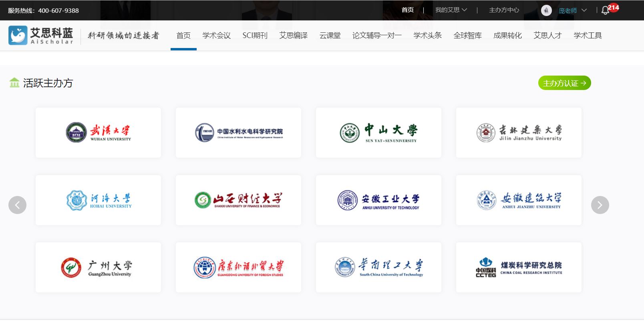This screenshot has width=644, height=322.
Task: Open SCI期刊 menu item
Action: (255, 36)
